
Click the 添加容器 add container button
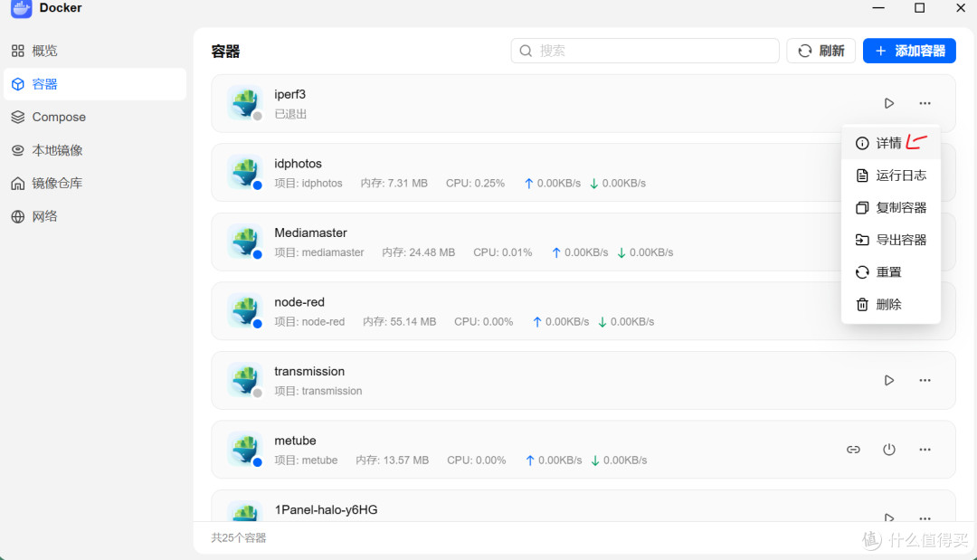(x=909, y=51)
